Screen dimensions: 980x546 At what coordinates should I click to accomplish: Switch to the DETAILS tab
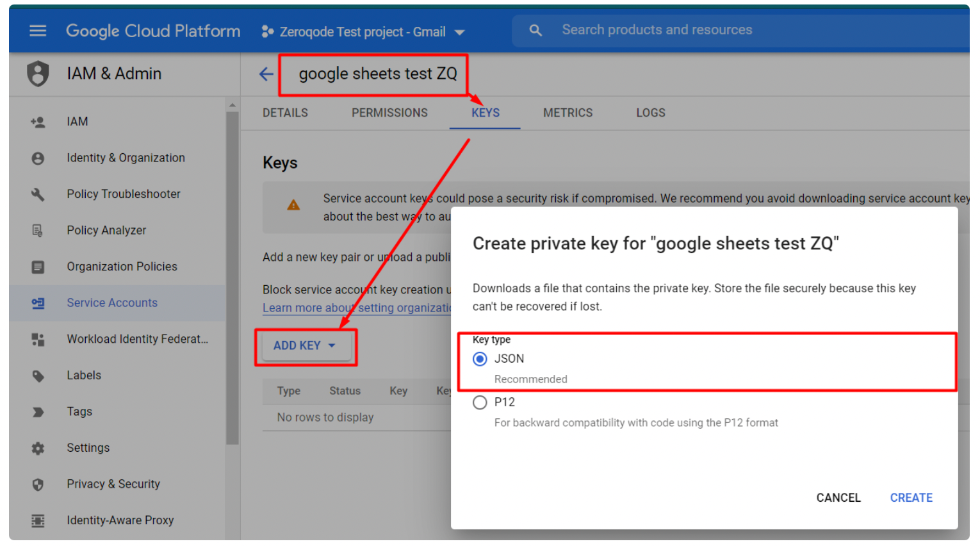[x=285, y=113]
